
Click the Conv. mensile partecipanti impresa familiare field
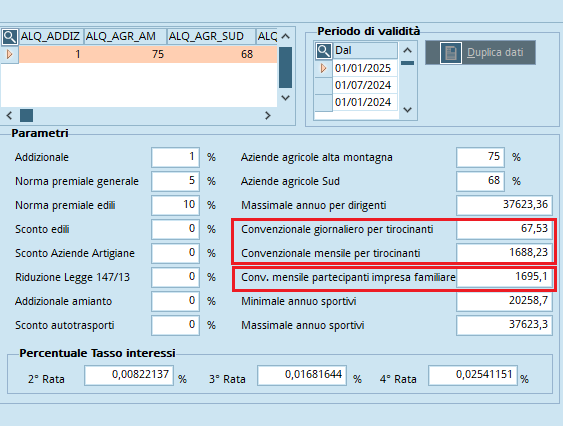click(504, 277)
